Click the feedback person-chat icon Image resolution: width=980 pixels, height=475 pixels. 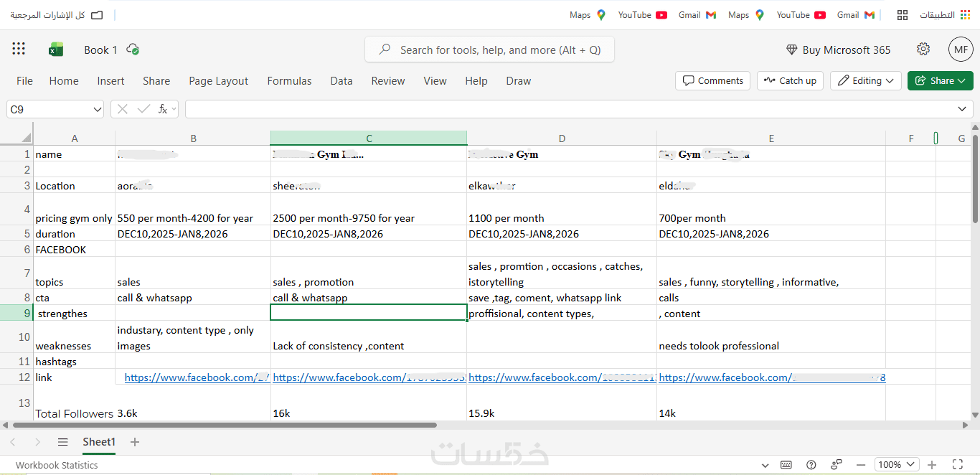click(x=837, y=464)
